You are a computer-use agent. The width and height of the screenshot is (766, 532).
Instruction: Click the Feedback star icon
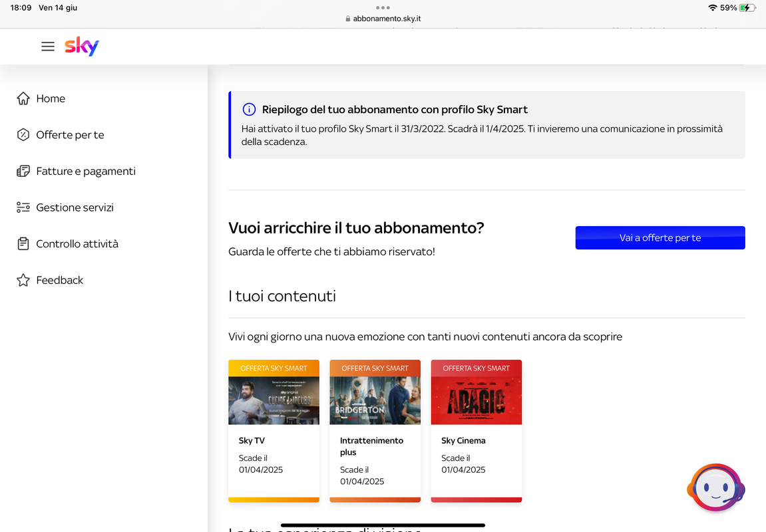pos(23,280)
